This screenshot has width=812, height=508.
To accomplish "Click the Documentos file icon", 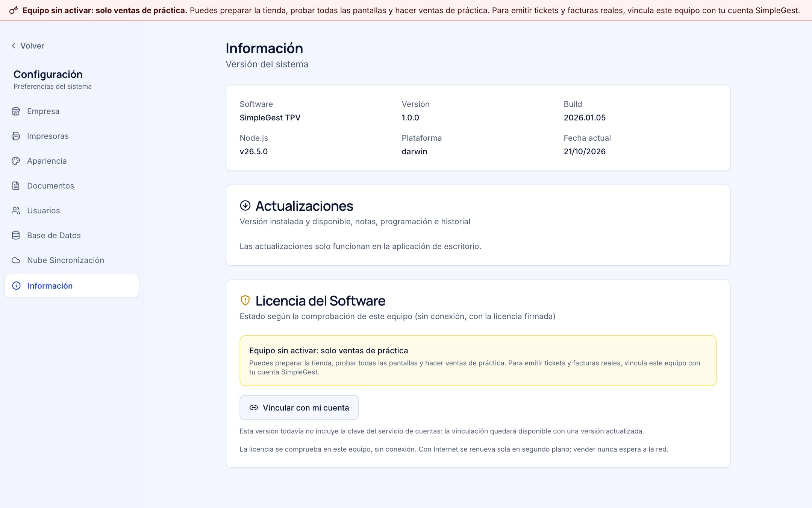I will (x=16, y=186).
